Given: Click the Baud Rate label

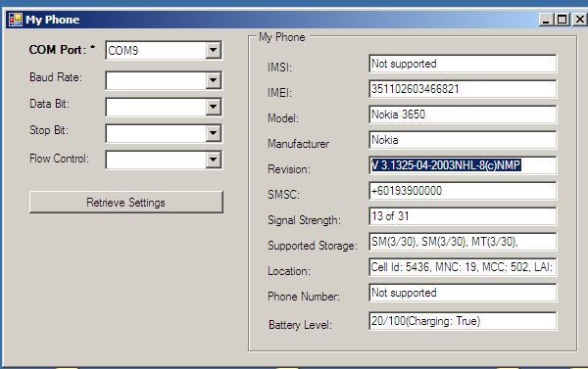Looking at the screenshot, I should (x=56, y=77).
